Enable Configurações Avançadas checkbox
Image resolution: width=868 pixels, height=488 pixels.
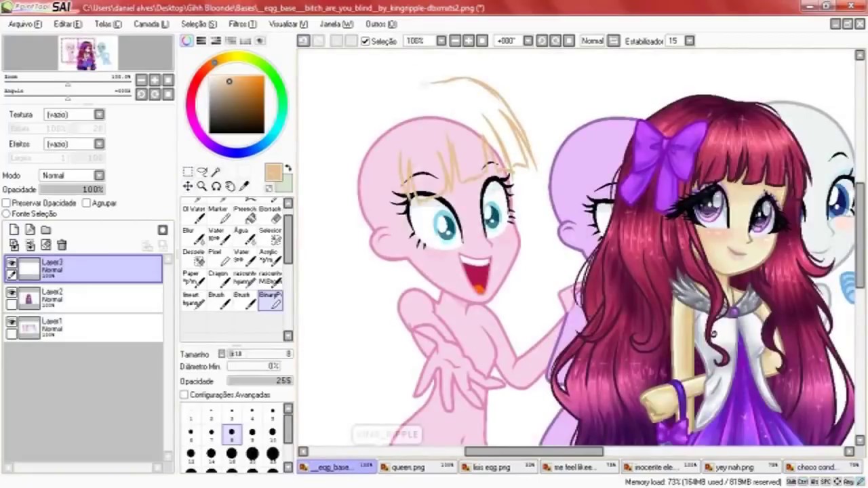pyautogui.click(x=184, y=394)
